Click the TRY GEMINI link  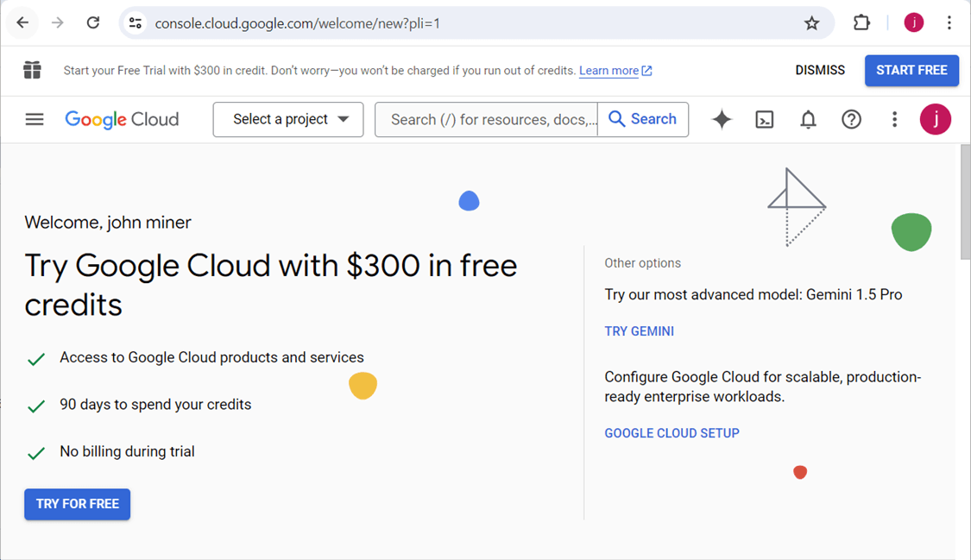(x=640, y=331)
